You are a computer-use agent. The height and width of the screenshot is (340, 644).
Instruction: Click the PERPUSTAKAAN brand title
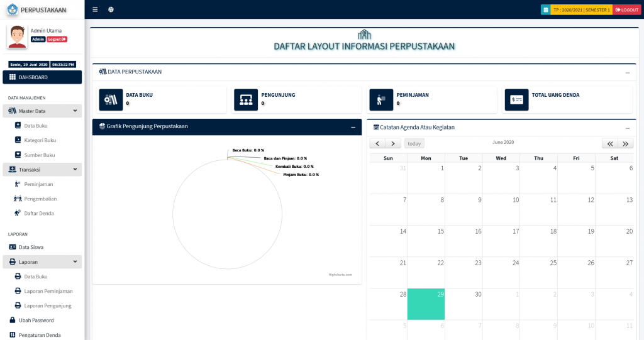coord(43,10)
